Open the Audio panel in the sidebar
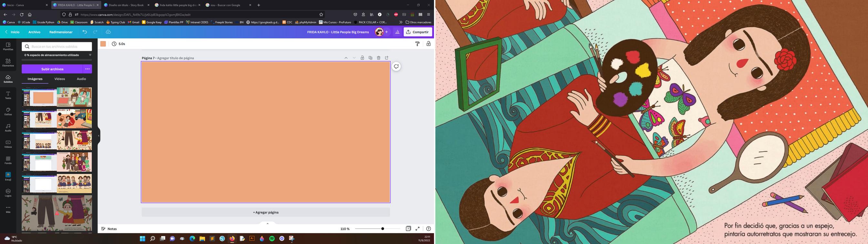Image resolution: width=868 pixels, height=244 pixels. (x=8, y=128)
